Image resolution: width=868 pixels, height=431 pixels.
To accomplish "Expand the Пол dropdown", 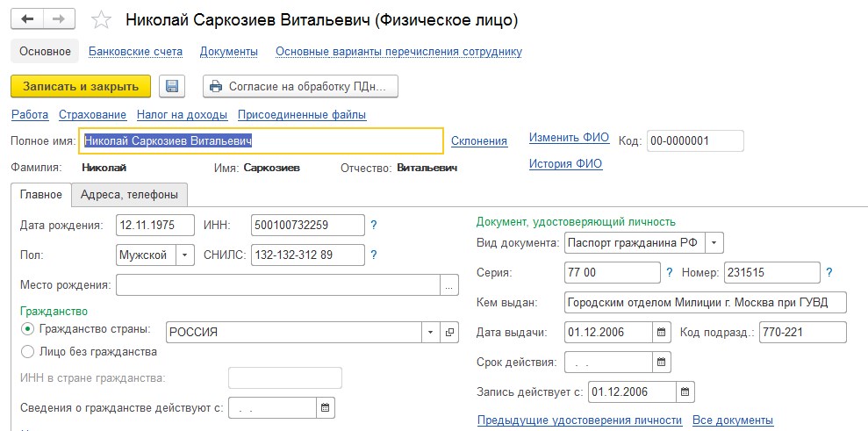I will 185,255.
